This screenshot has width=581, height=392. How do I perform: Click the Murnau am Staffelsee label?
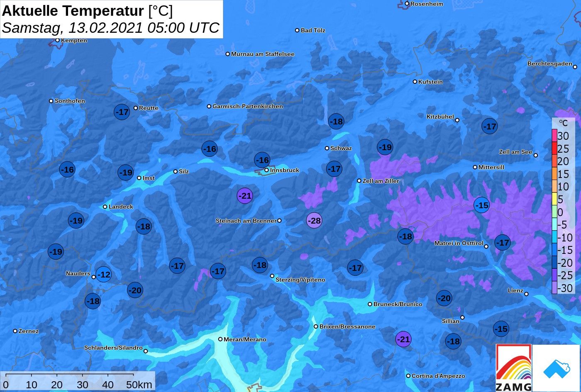263,54
